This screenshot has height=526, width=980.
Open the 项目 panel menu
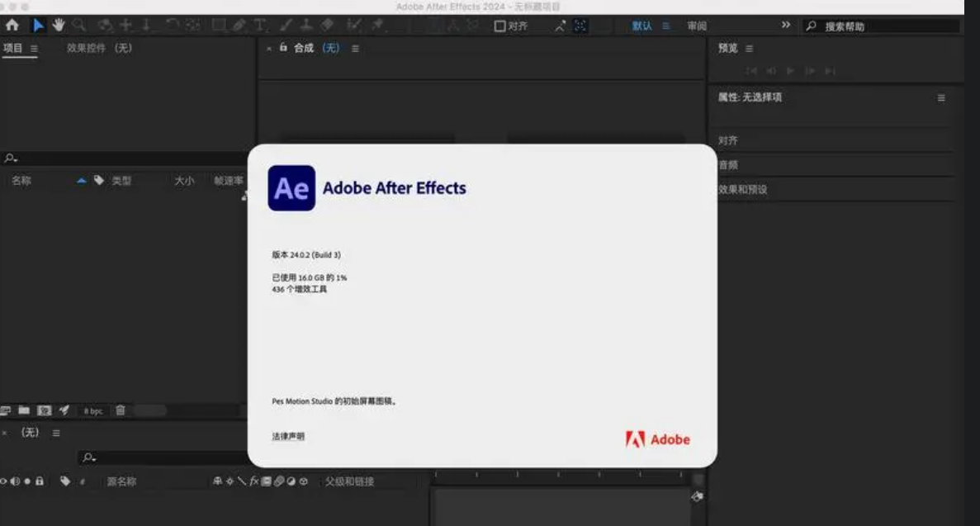coord(33,48)
